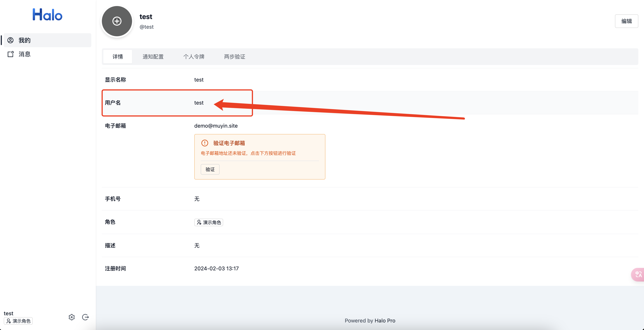Click the 角色 label

tap(110, 222)
